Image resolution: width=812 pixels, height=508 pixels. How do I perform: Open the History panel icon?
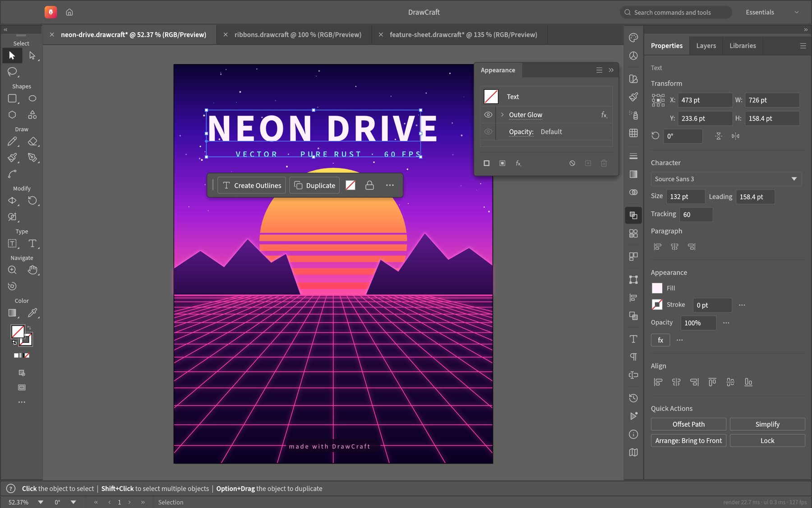coord(633,398)
